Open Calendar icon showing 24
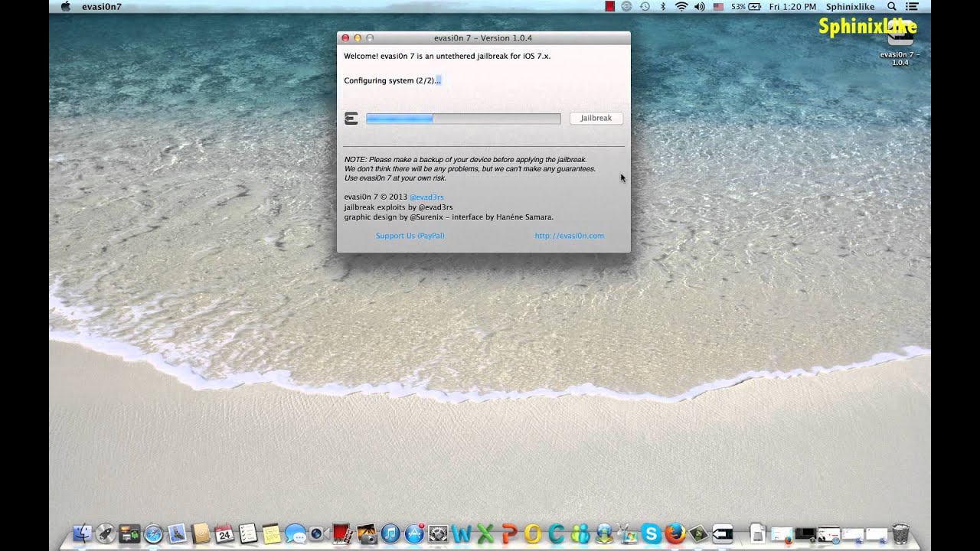Viewport: 980px width, 551px height. pos(224,533)
